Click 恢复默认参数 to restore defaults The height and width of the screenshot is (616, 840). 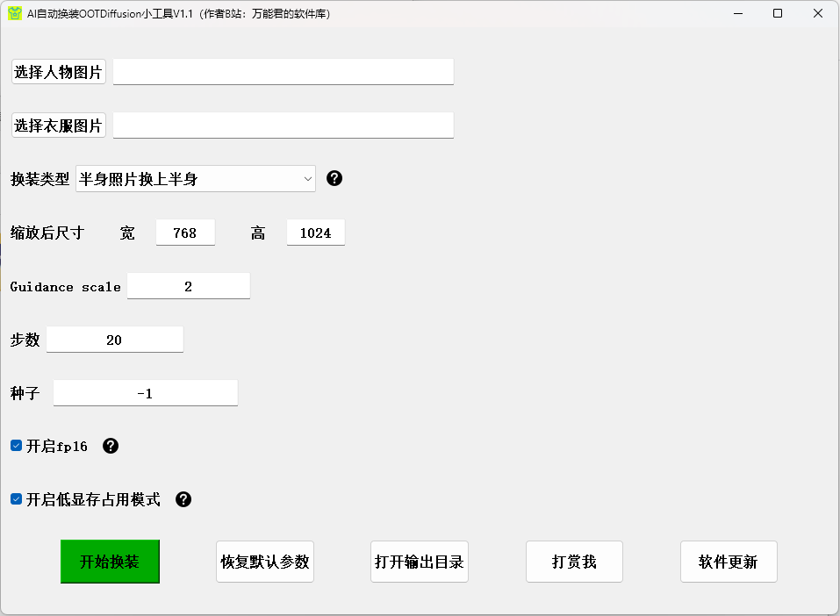pos(265,562)
